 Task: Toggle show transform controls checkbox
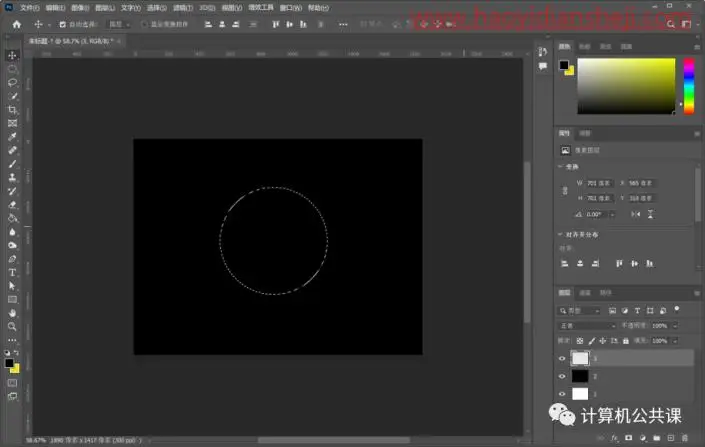coord(144,24)
